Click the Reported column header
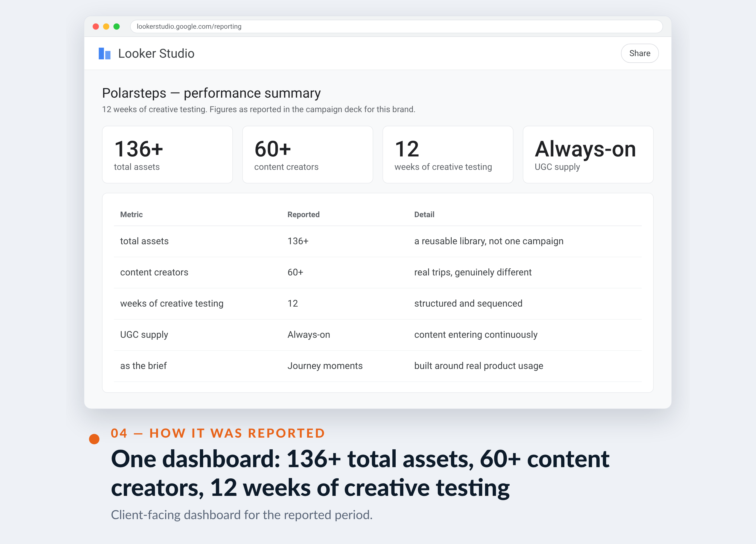 coord(303,214)
